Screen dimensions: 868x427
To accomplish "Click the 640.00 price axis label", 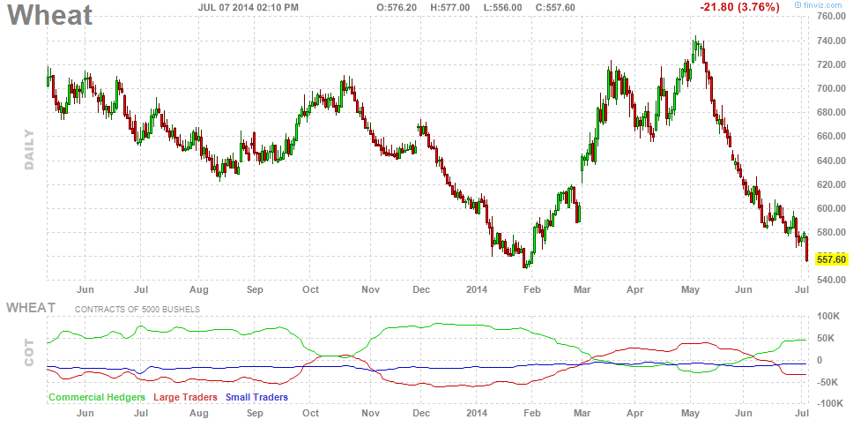I will (x=832, y=161).
